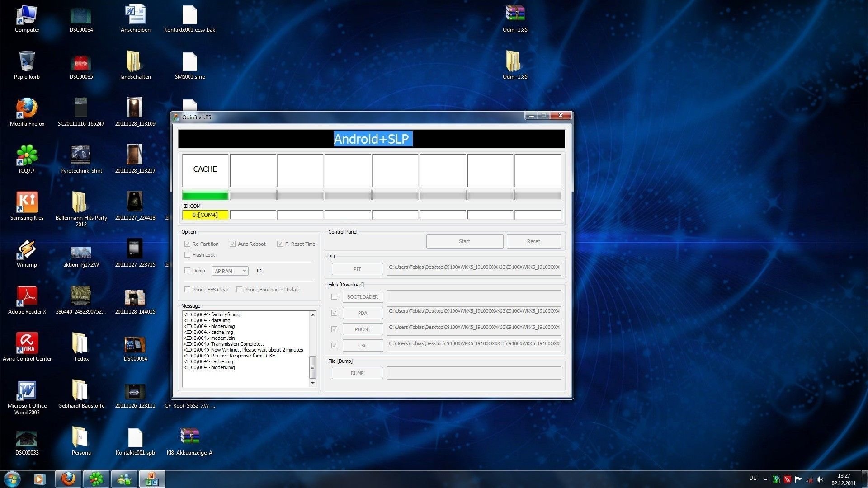The width and height of the screenshot is (868, 488).
Task: Enable the Dump checkbox
Action: tap(187, 271)
